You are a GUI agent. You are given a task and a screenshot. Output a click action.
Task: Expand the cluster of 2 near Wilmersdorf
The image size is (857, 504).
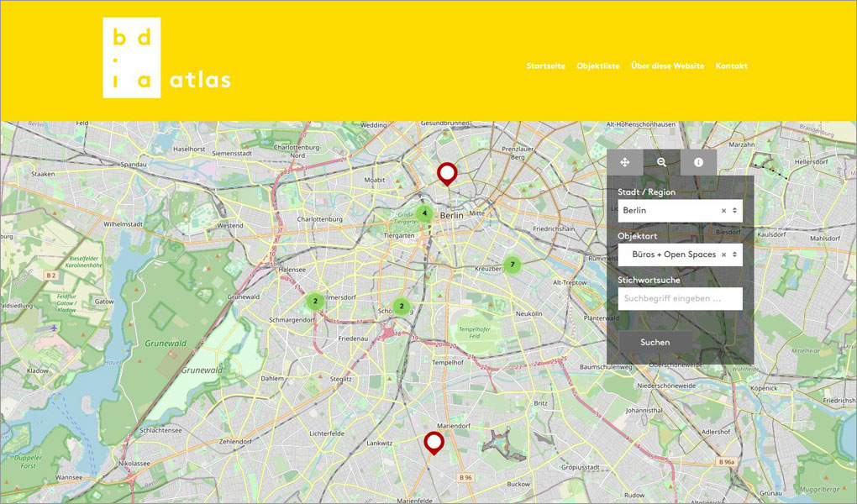point(315,302)
